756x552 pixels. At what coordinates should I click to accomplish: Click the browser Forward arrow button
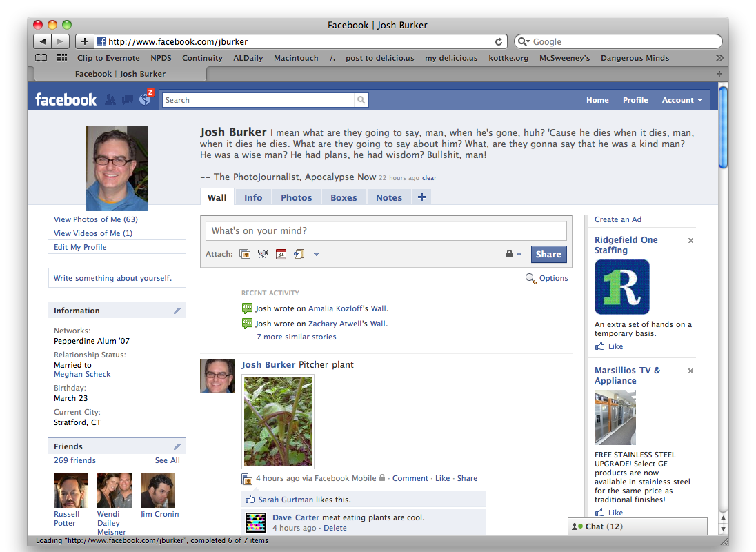click(60, 41)
